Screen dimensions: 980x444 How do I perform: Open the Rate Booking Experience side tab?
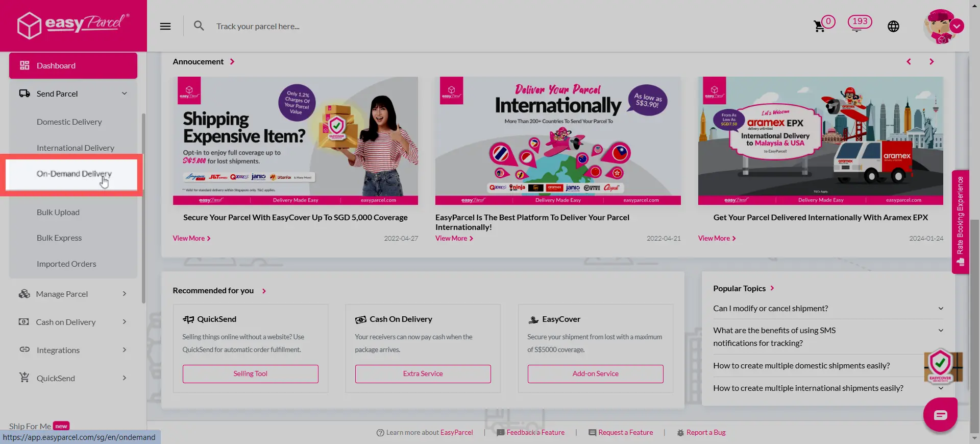click(961, 222)
